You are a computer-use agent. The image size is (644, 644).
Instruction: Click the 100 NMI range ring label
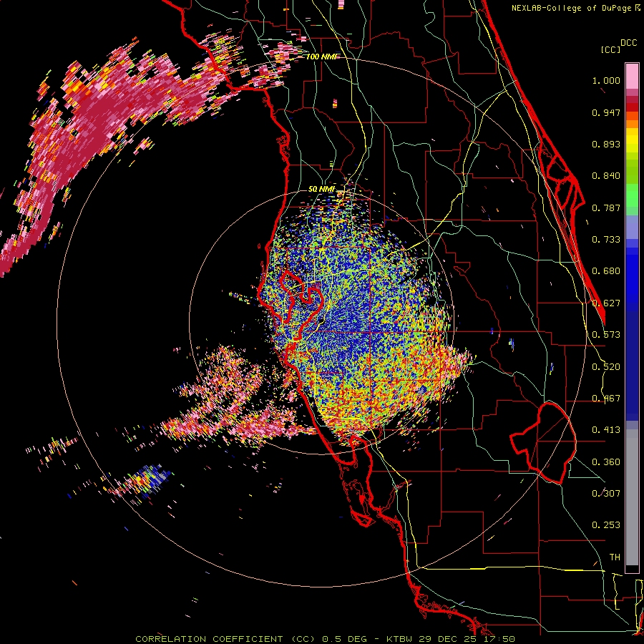pyautogui.click(x=321, y=57)
